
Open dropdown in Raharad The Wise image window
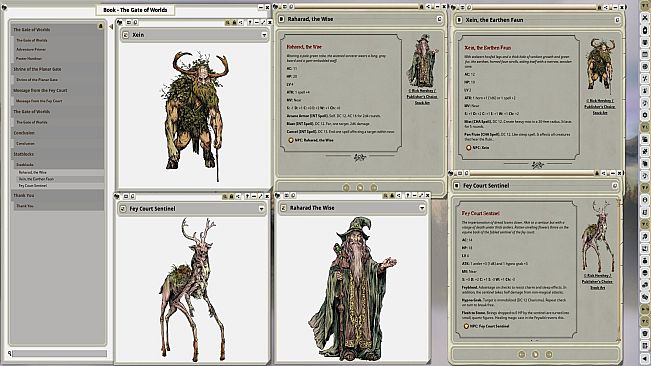pyautogui.click(x=422, y=208)
